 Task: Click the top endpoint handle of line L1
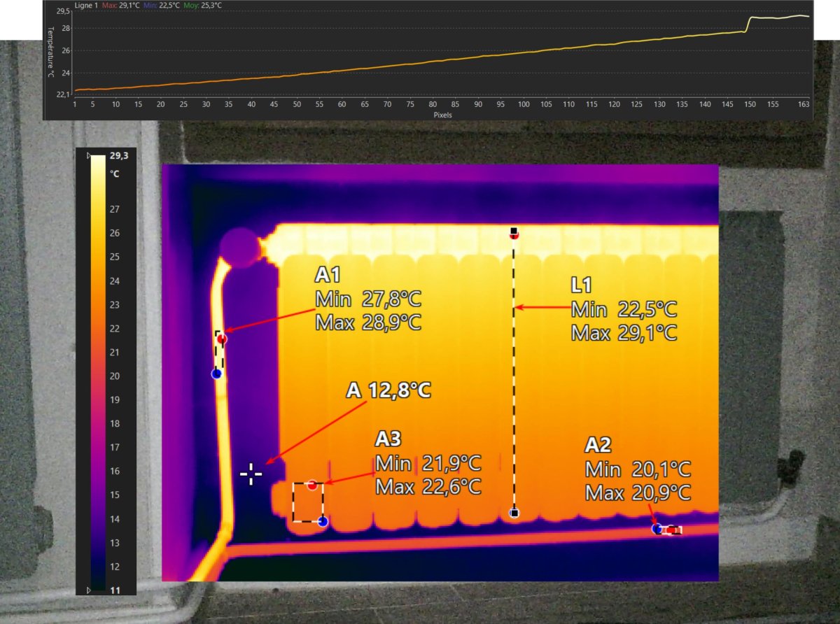point(514,231)
